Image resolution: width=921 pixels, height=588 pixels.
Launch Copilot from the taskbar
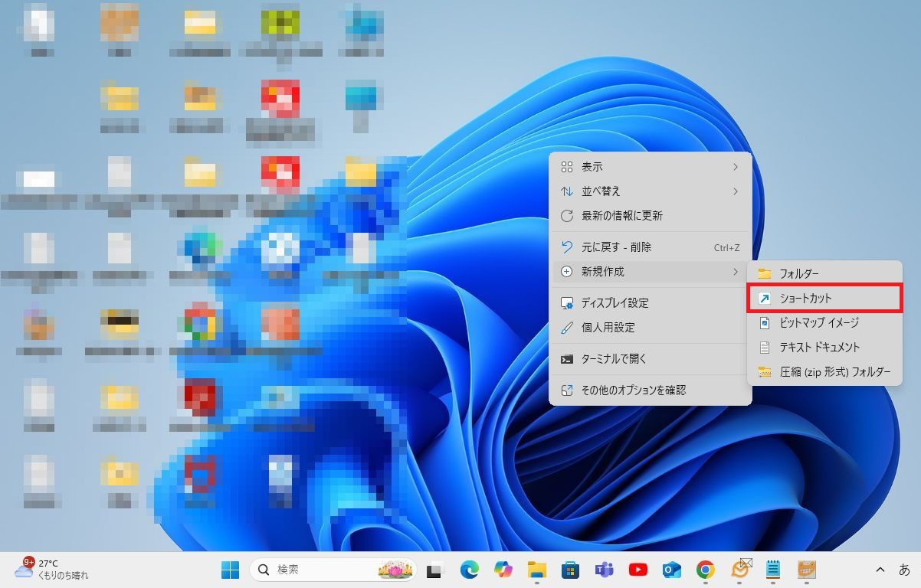tap(503, 570)
